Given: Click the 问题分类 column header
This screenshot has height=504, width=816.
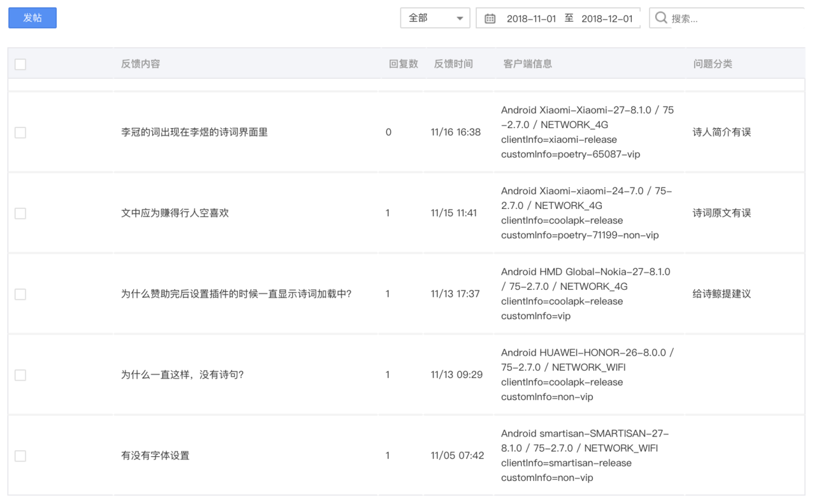Looking at the screenshot, I should point(713,64).
